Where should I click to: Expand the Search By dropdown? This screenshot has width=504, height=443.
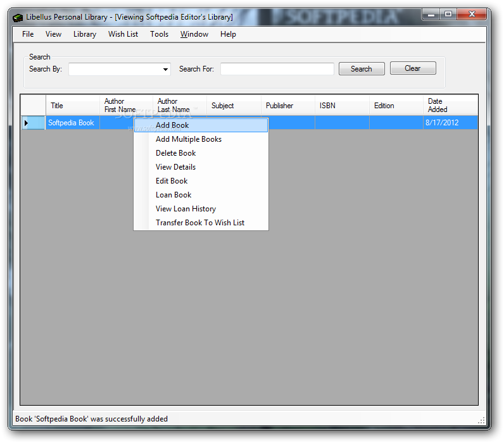click(x=165, y=69)
